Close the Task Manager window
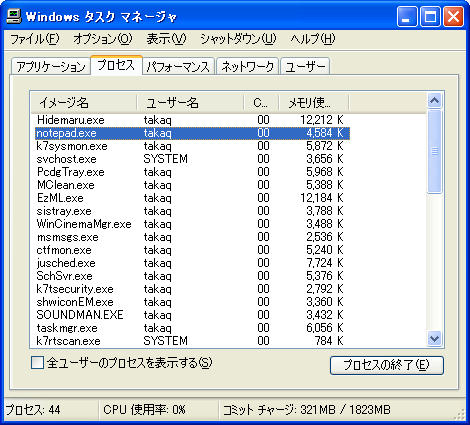 [x=453, y=16]
